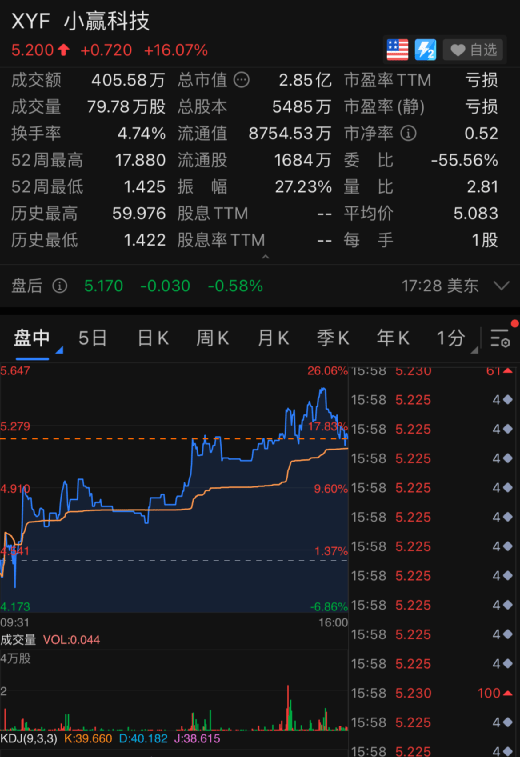Click 17:28 美东 timestamp
This screenshot has height=757, width=520.
440,286
